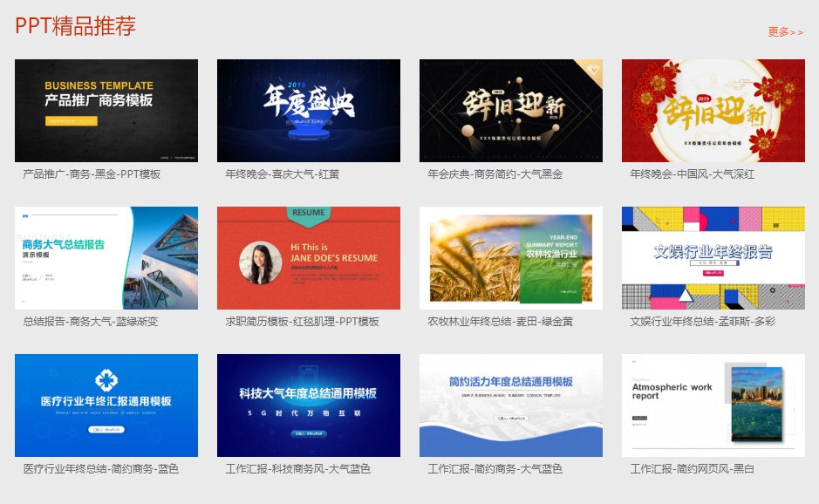
Task: Click the 工作汇报-简约商务-大气蓝色 title
Action: tap(495, 469)
